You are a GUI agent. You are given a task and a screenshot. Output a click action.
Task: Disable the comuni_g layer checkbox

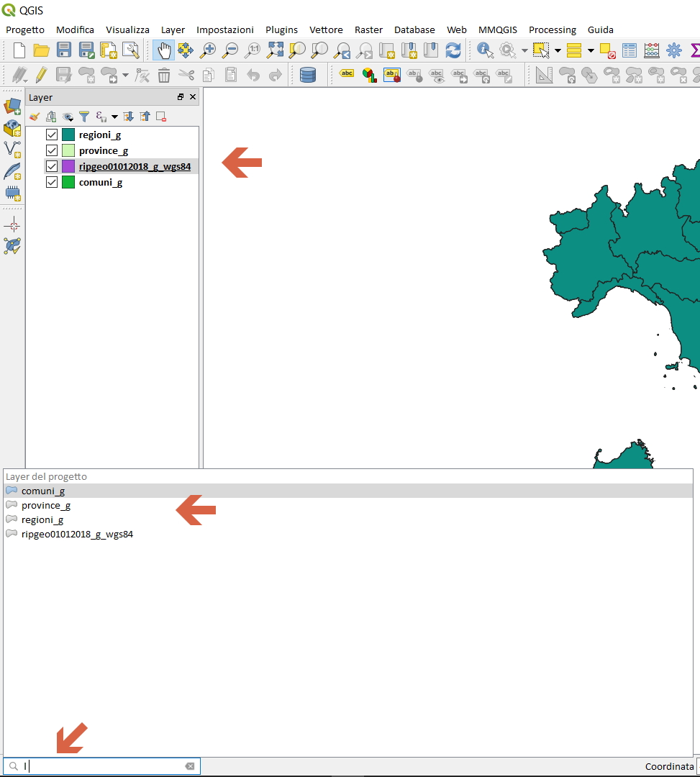click(x=52, y=182)
